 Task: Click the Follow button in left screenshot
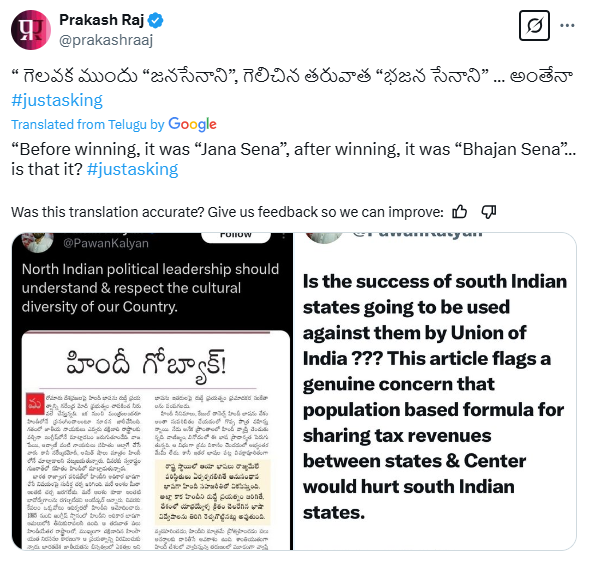coord(236,236)
